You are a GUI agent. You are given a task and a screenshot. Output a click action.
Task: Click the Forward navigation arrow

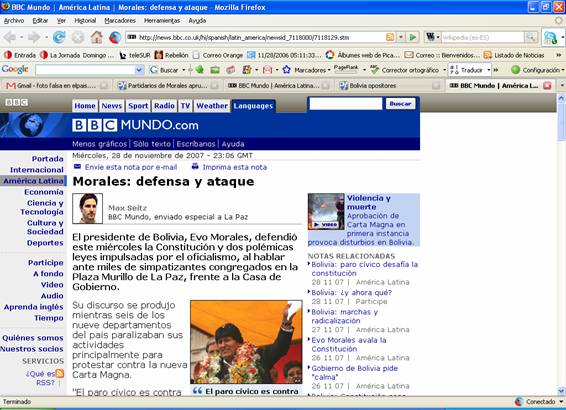click(34, 37)
